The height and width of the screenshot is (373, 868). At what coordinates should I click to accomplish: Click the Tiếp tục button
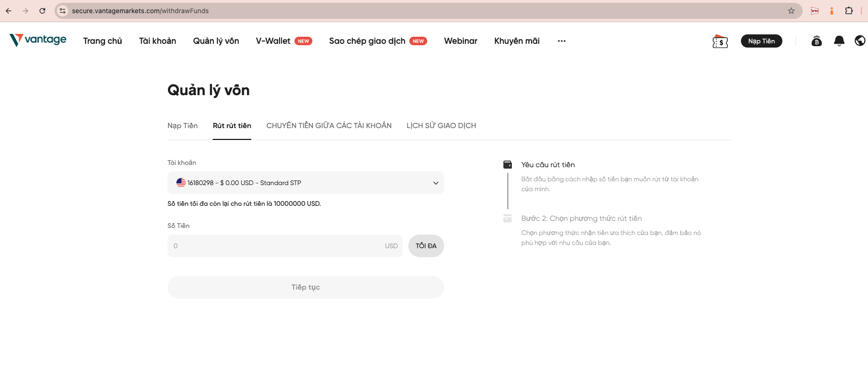[x=306, y=287]
